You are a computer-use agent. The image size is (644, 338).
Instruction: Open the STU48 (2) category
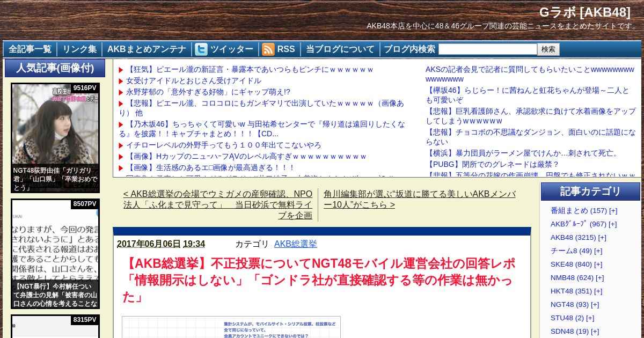pyautogui.click(x=567, y=318)
